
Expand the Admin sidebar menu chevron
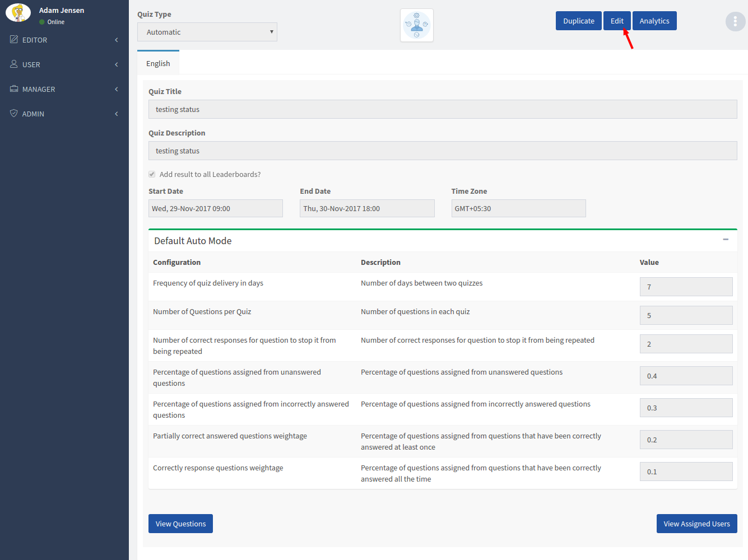tap(117, 114)
